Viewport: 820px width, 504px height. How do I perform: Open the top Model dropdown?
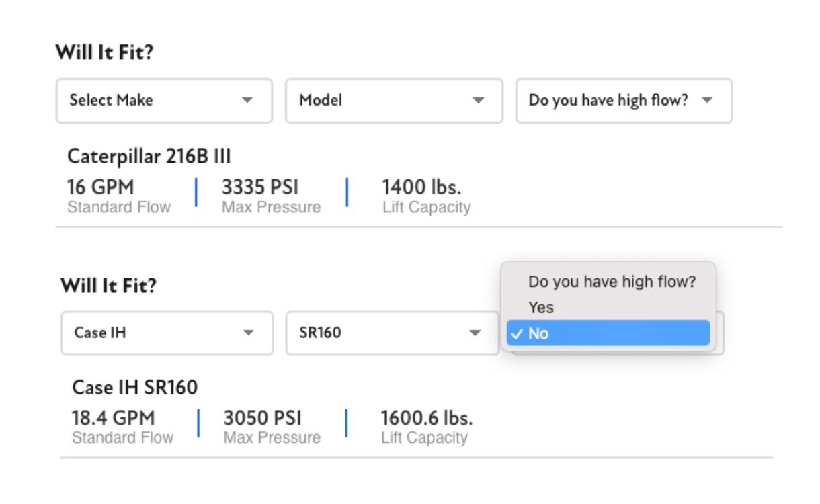coord(394,101)
